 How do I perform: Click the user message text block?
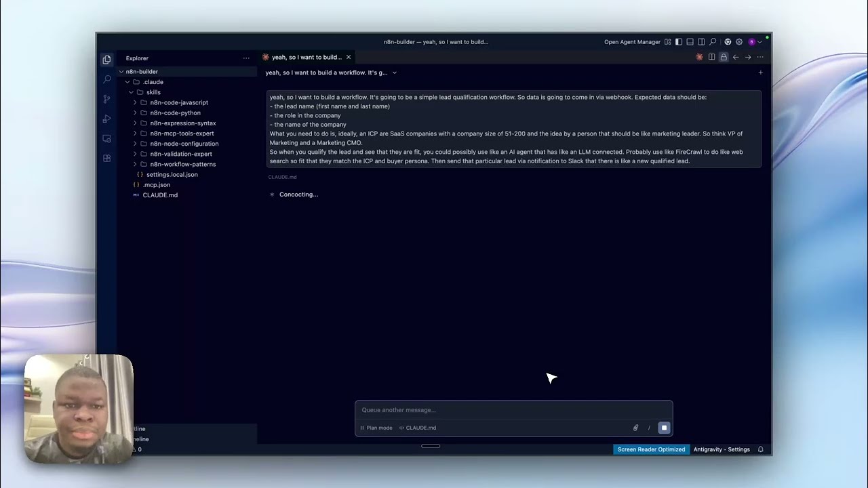click(x=513, y=129)
